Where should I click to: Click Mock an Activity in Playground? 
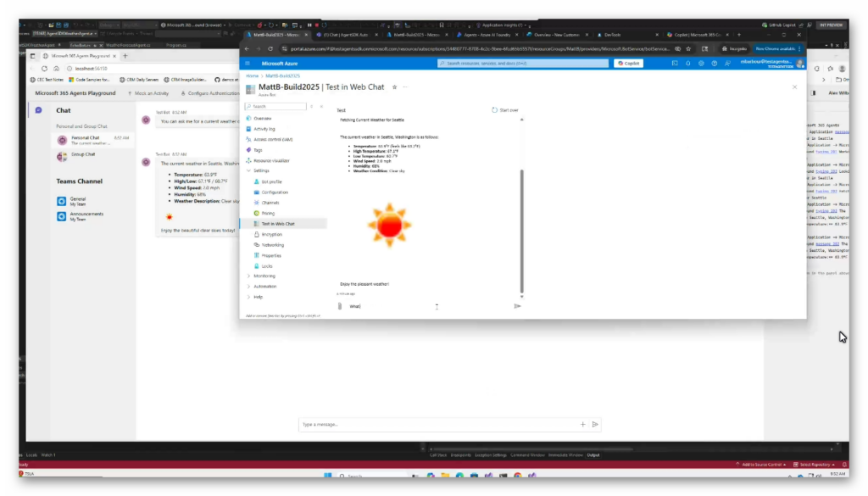click(x=148, y=93)
